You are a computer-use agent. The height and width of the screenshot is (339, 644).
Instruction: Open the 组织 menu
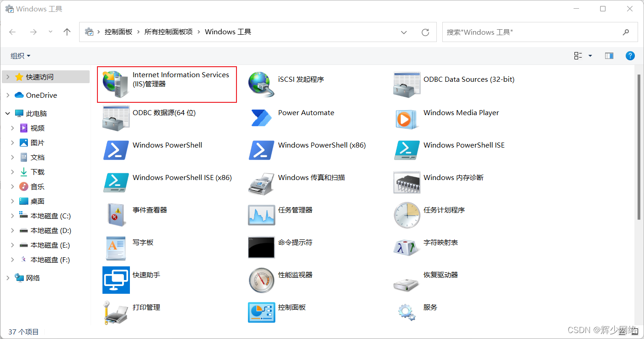coord(21,56)
